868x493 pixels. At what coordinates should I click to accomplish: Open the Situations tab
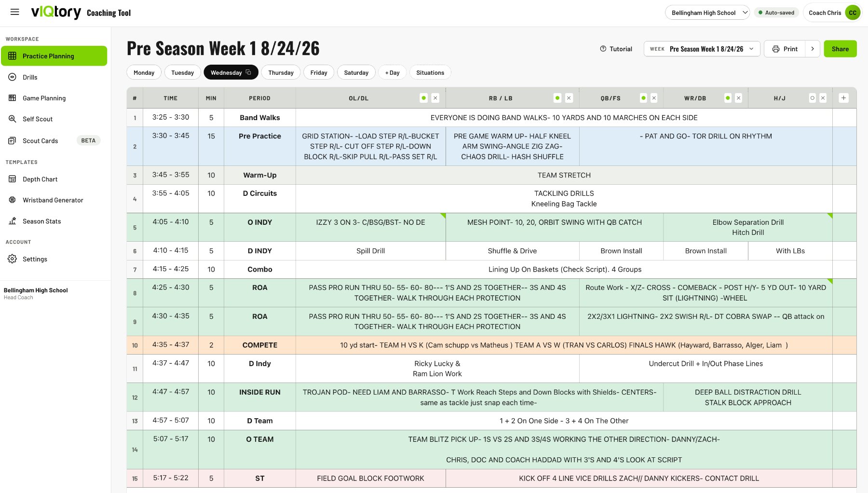[x=430, y=72]
